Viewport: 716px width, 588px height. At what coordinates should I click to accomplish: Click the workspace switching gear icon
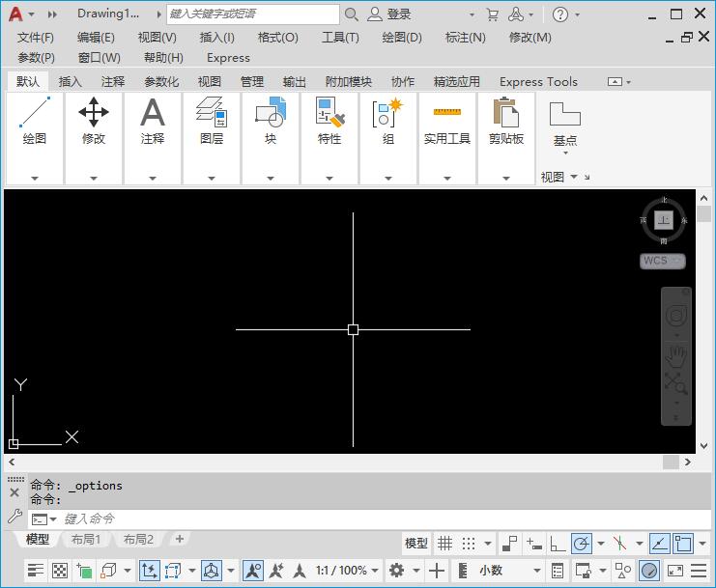396,571
